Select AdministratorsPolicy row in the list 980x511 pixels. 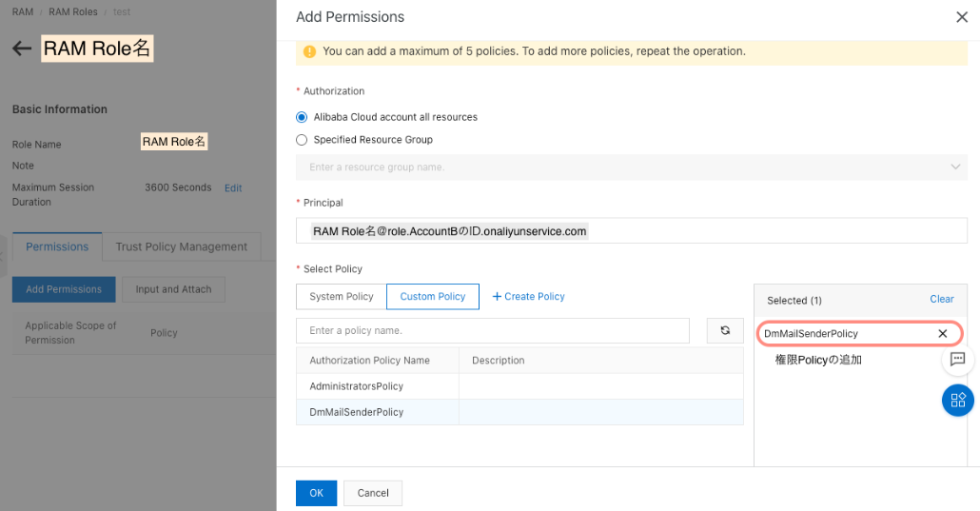click(357, 386)
